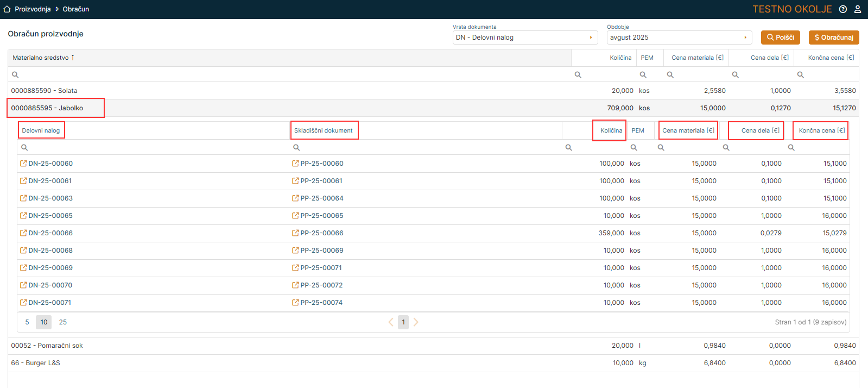Open external link icon for PP-25-00066

tap(295, 233)
